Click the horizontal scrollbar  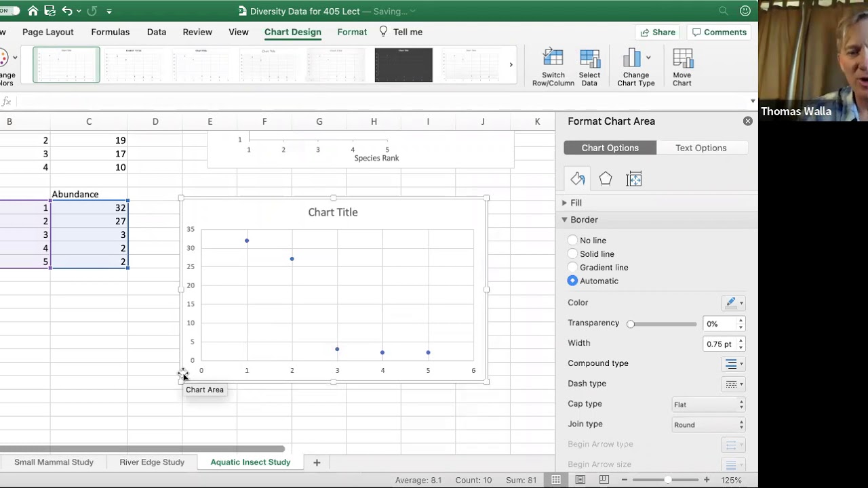(x=142, y=449)
